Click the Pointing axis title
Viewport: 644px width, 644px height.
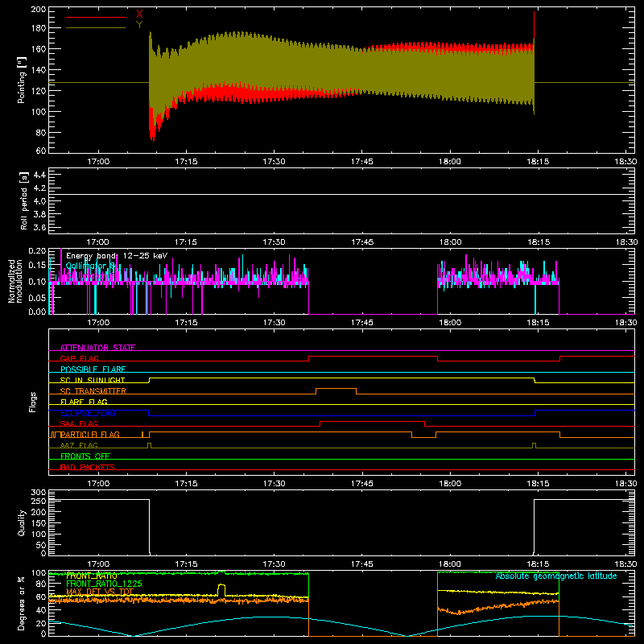(22, 80)
